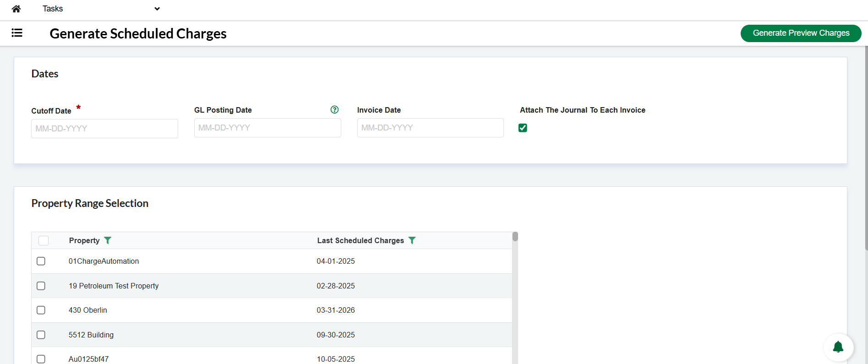Image resolution: width=868 pixels, height=364 pixels.
Task: Check the 01ChargeAutomation row checkbox
Action: [x=41, y=261]
